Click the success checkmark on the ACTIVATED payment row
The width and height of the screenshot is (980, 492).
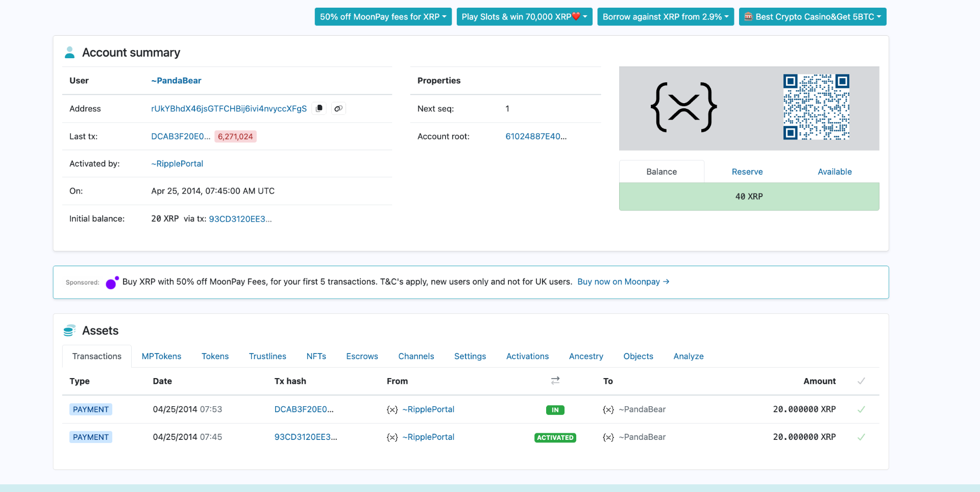point(861,437)
